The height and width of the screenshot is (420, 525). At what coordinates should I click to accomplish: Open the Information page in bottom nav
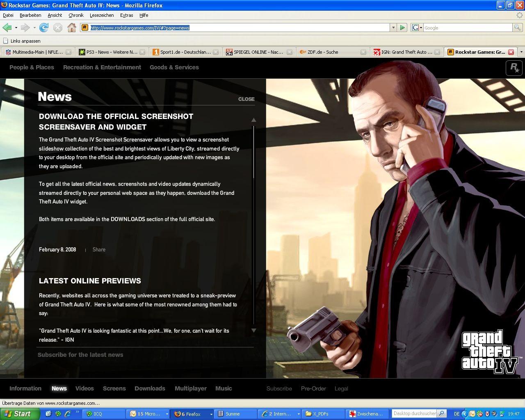click(25, 388)
